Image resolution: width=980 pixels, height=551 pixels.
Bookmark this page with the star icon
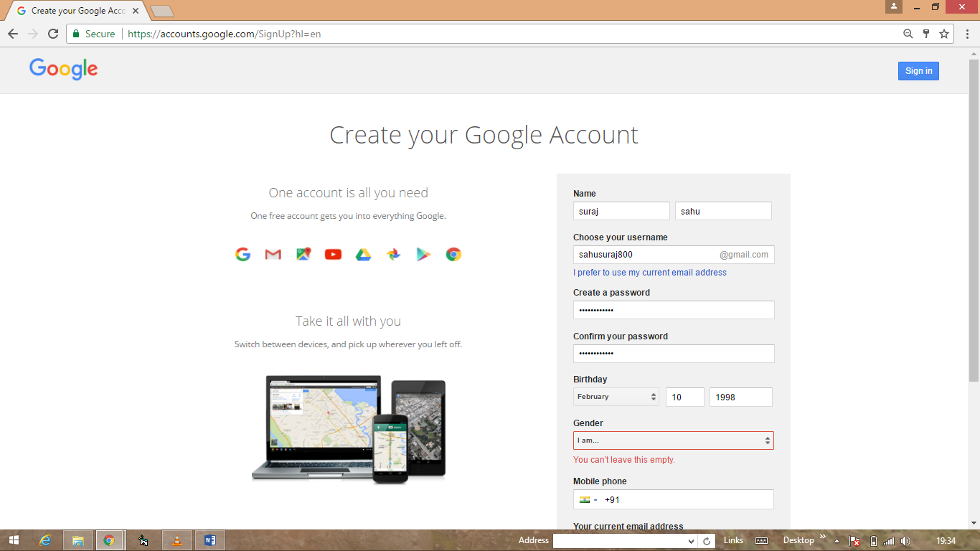click(944, 34)
